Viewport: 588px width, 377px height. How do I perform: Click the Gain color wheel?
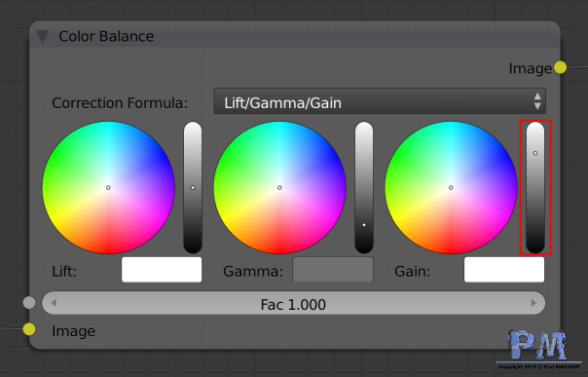pyautogui.click(x=451, y=188)
